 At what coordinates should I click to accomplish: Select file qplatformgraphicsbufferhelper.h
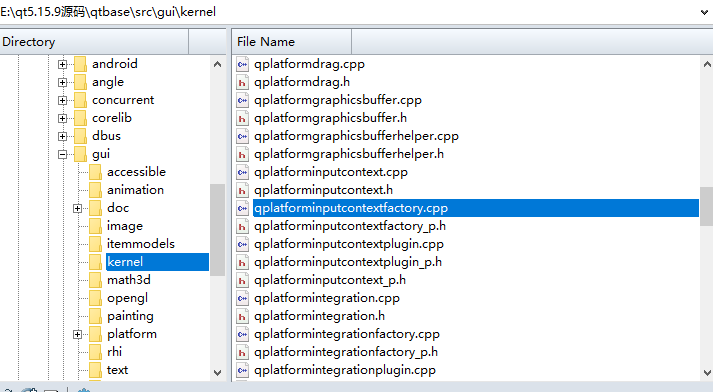pos(349,154)
